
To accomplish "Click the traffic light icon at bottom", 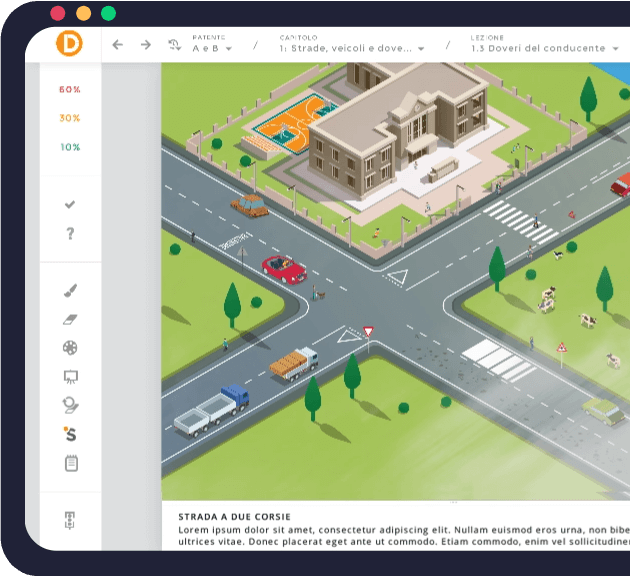I will point(70,520).
